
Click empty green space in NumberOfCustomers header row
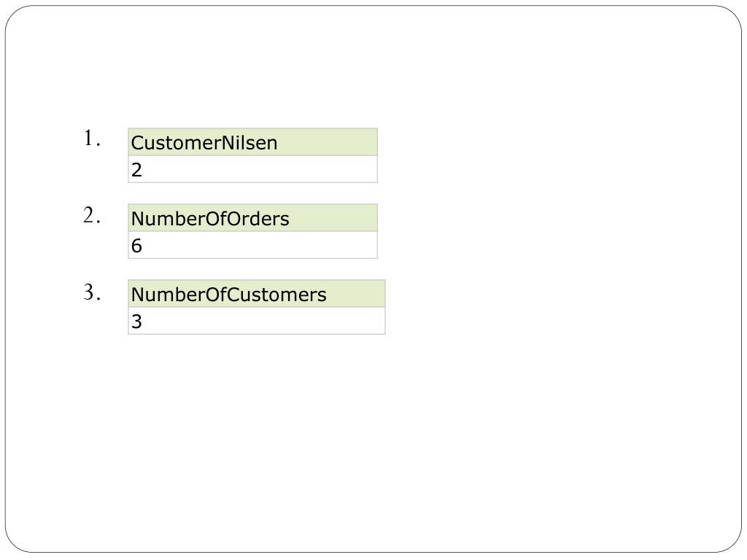pyautogui.click(x=356, y=293)
